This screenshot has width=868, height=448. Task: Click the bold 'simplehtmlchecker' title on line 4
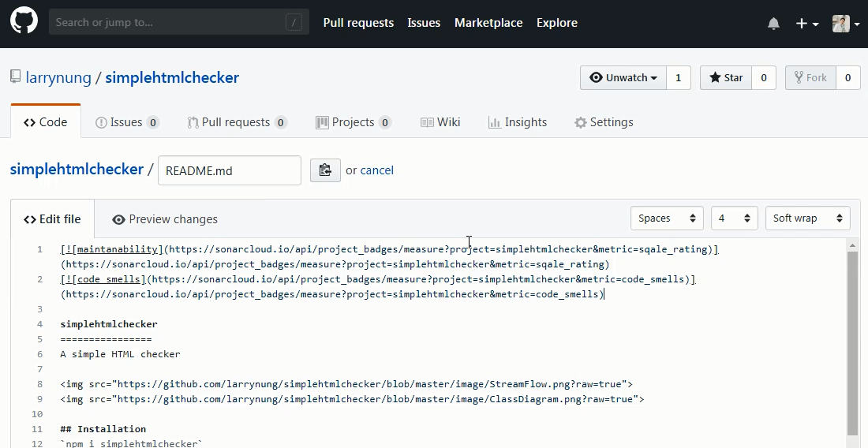(109, 324)
